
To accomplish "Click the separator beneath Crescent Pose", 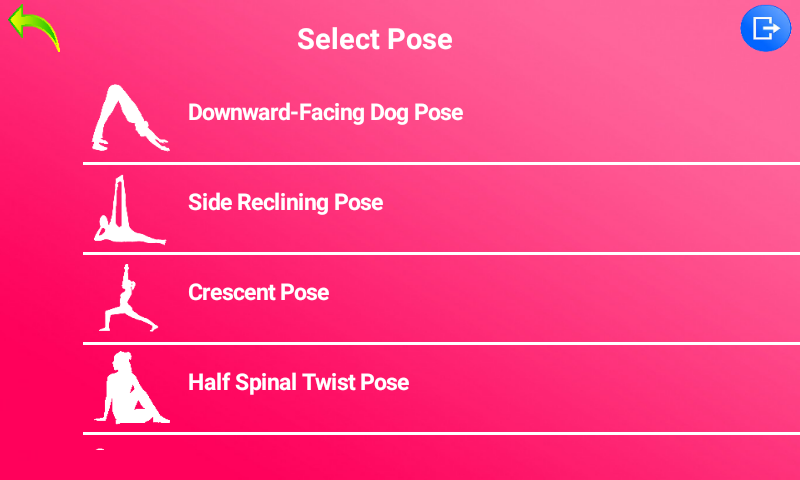I will pos(440,343).
